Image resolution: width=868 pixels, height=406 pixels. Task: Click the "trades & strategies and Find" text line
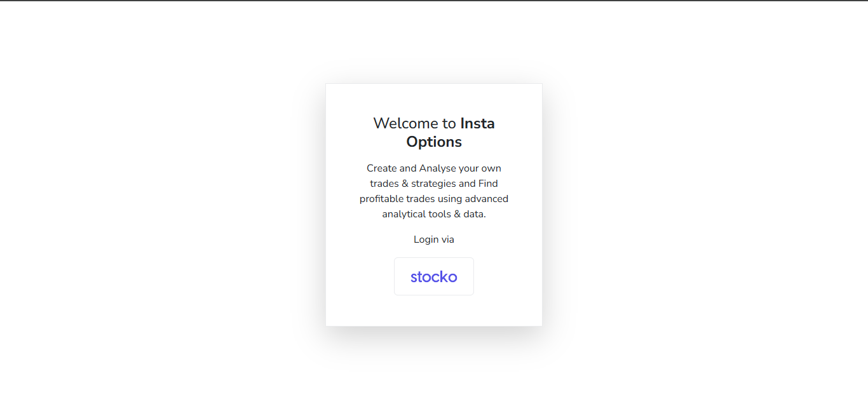click(434, 184)
